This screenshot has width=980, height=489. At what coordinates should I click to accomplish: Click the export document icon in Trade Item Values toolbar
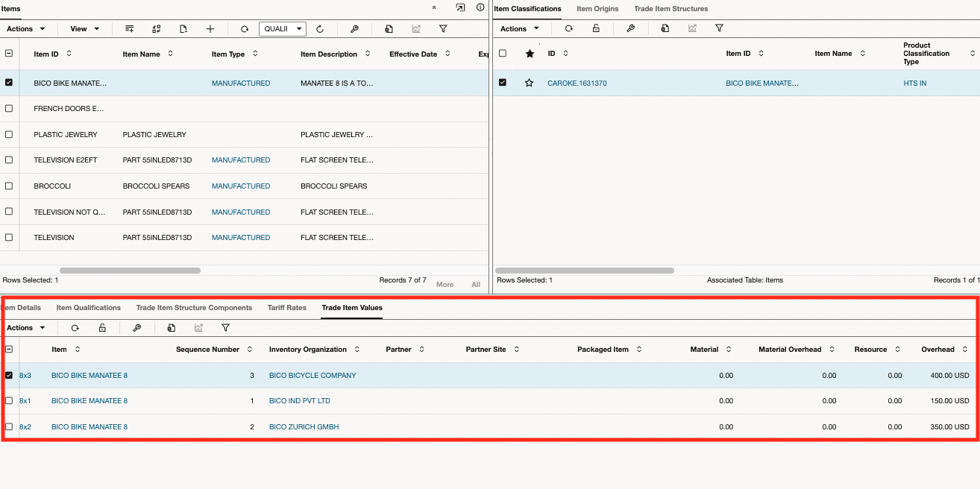[x=172, y=328]
